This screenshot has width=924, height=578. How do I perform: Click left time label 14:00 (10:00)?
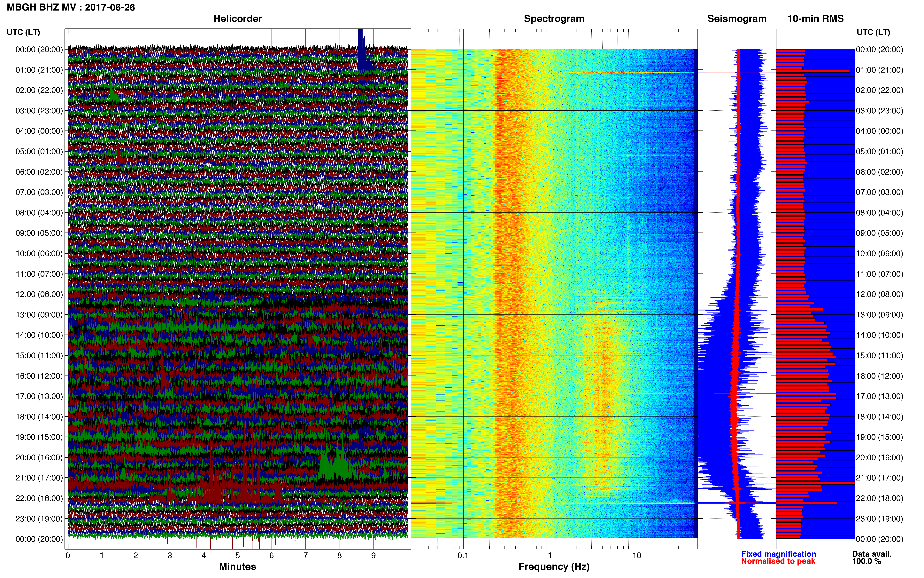click(39, 335)
